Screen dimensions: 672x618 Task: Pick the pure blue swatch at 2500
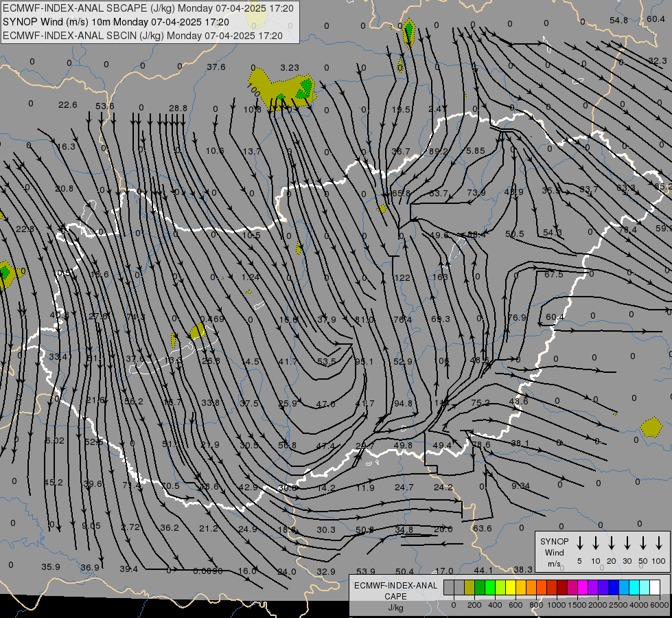pyautogui.click(x=613, y=587)
